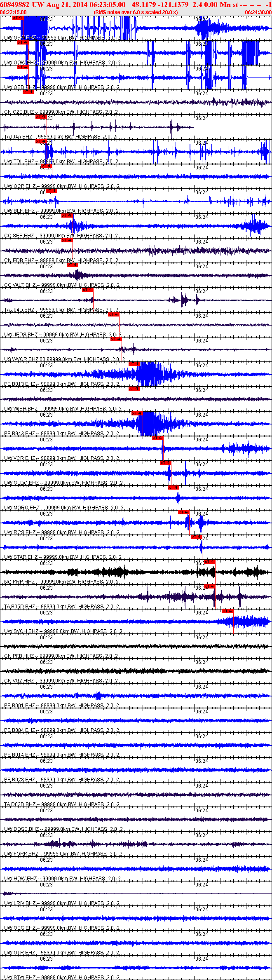272x980 pixels.
Task: Click red pick marker on PB B943 trace
Action: coord(137,413)
